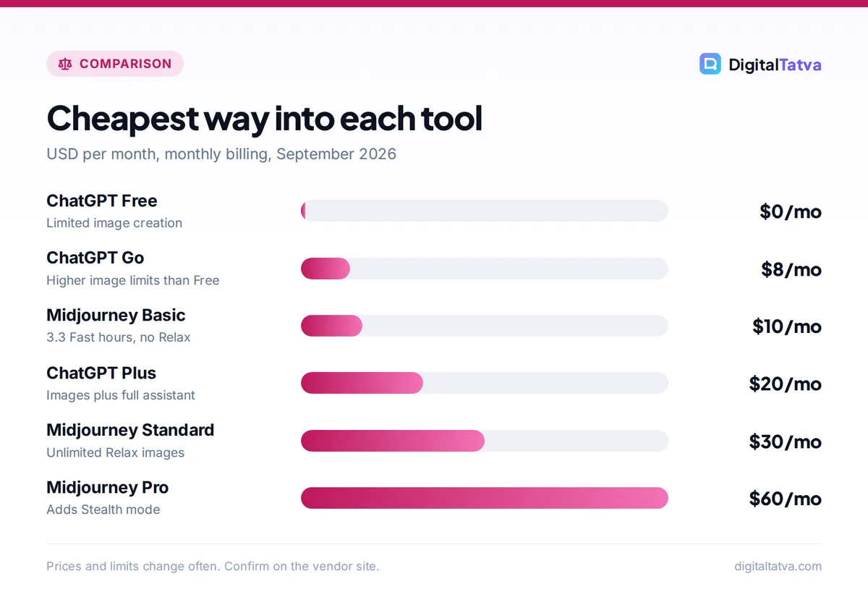The width and height of the screenshot is (868, 608).
Task: Click the 'Cheapest way into each tool' heading
Action: click(x=264, y=119)
